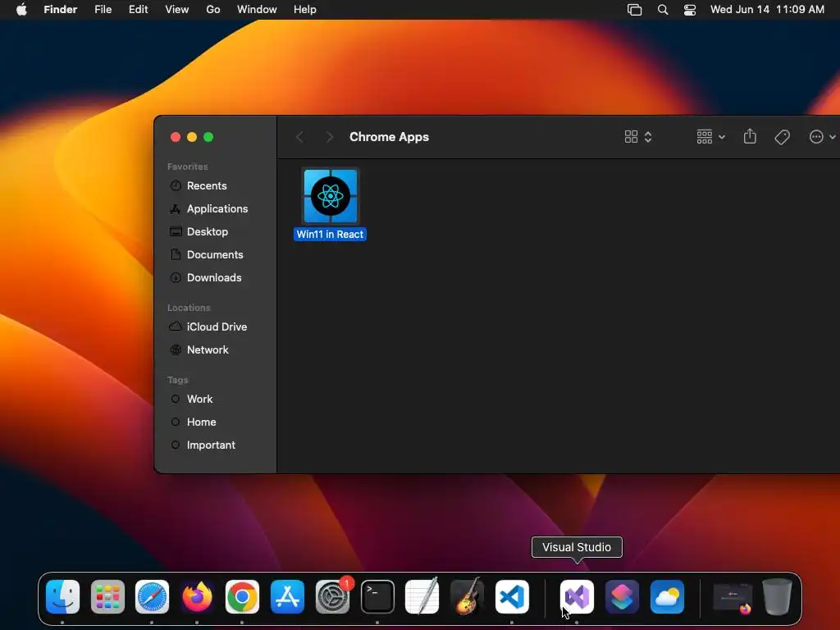The width and height of the screenshot is (840, 630).
Task: Open the Trash in the Dock
Action: click(777, 597)
